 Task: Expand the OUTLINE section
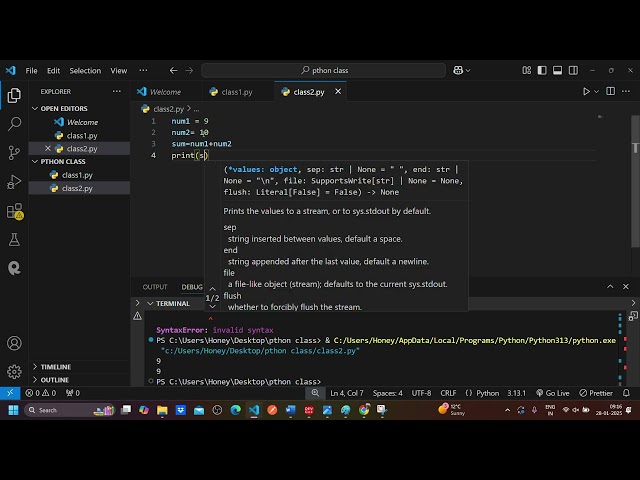(x=54, y=380)
